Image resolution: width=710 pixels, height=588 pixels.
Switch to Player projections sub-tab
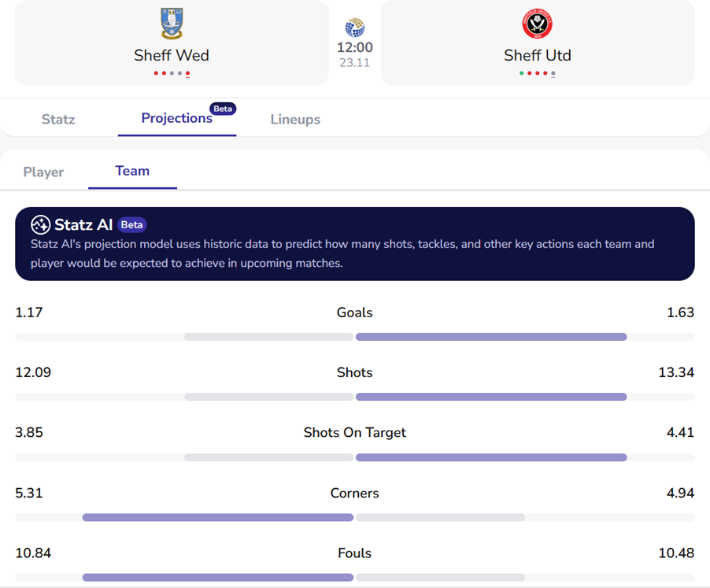(43, 172)
